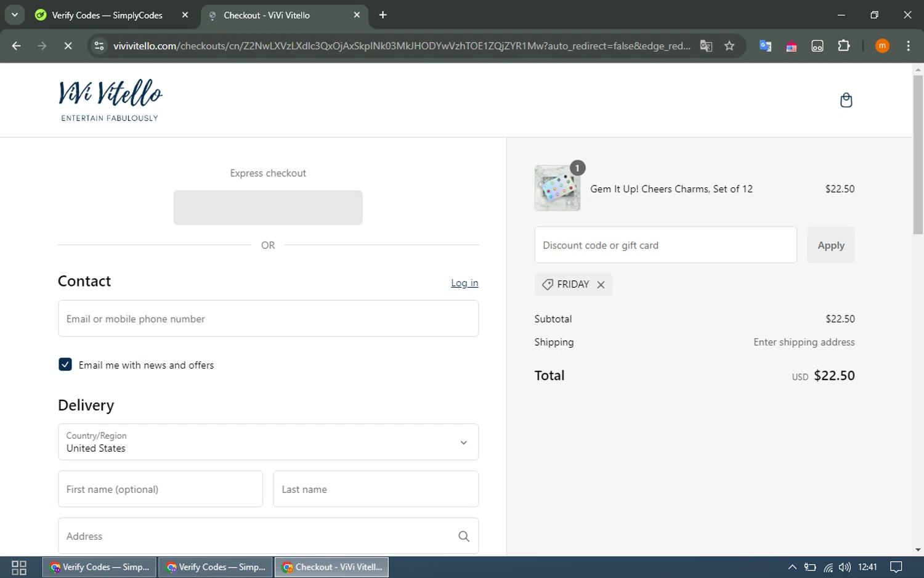924x578 pixels.
Task: Focus the Address input field
Action: [268, 536]
